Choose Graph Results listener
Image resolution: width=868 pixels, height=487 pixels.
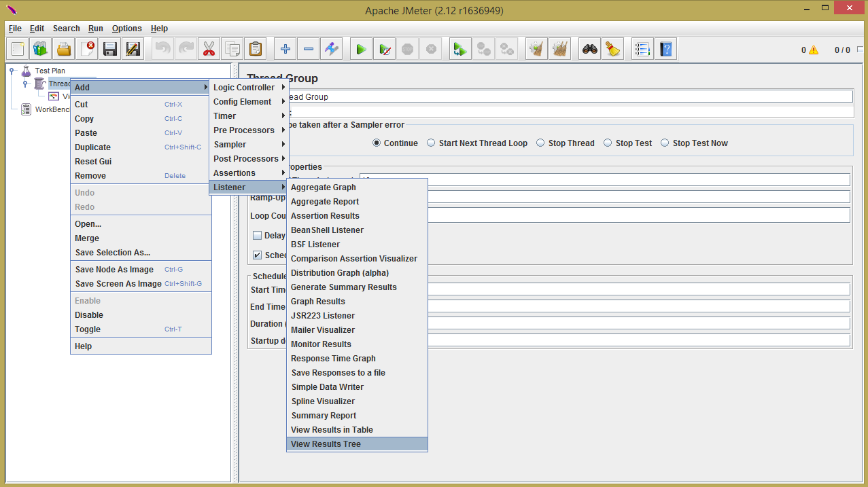[x=357, y=302]
